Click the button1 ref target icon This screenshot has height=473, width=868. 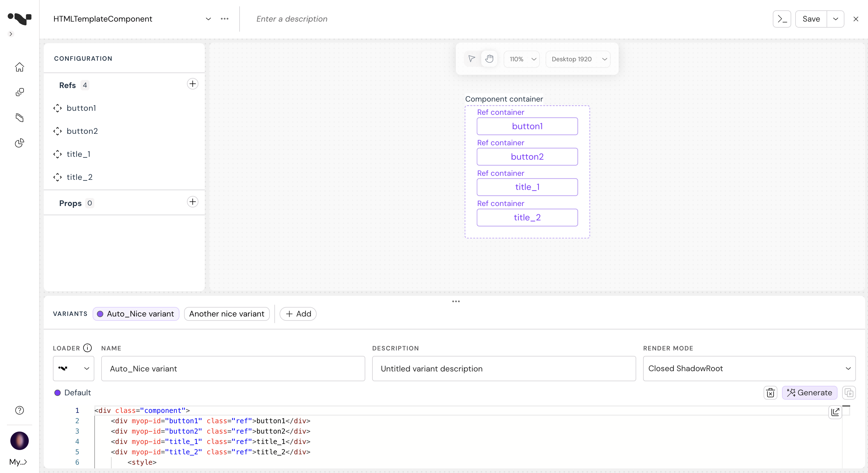pos(58,108)
